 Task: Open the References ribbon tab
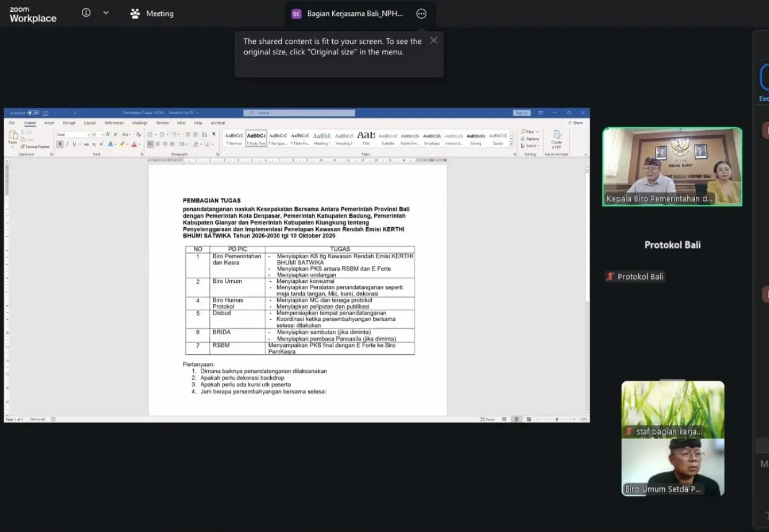[x=114, y=123]
